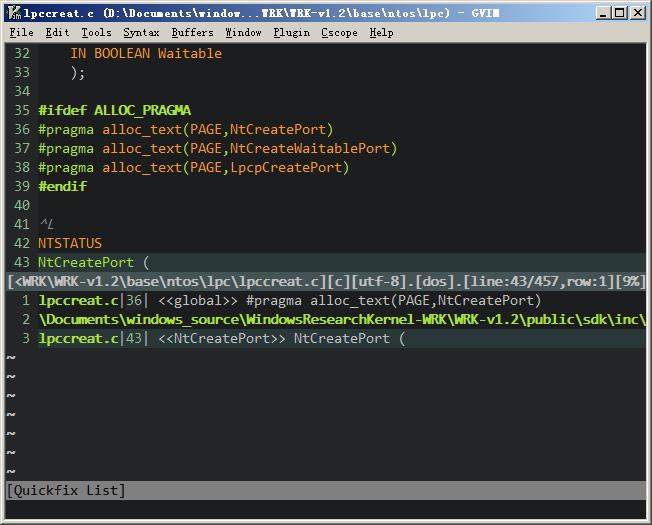
Task: Open the Edit menu
Action: click(x=57, y=32)
